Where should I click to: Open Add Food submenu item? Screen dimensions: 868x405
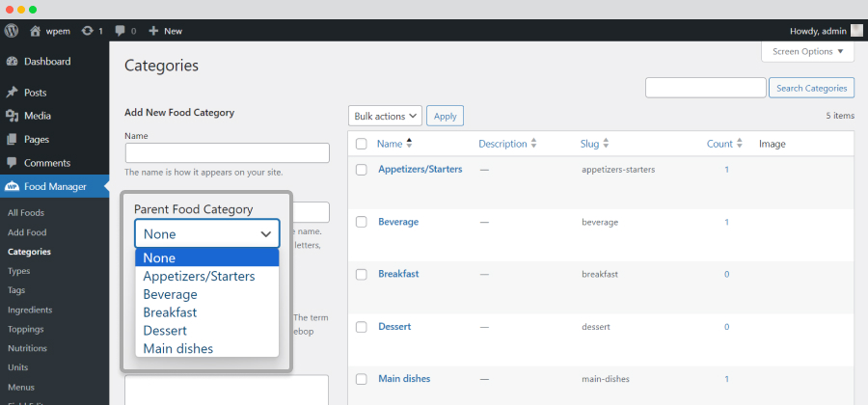pos(27,232)
